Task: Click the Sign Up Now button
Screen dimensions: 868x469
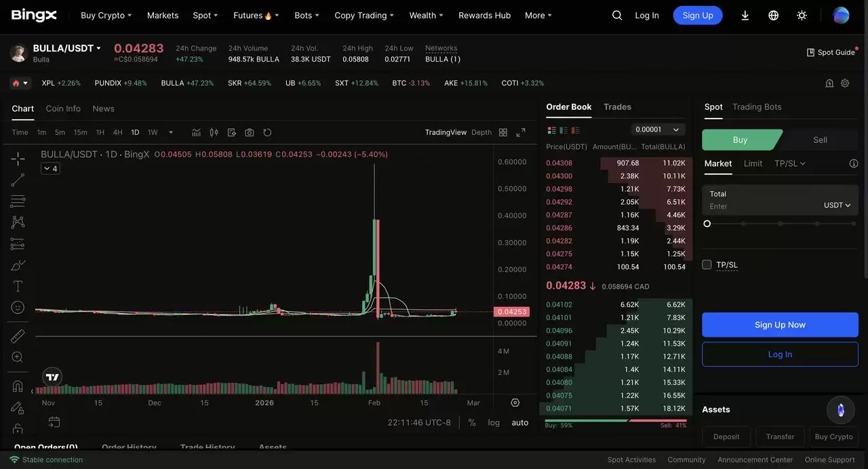Action: click(x=780, y=325)
